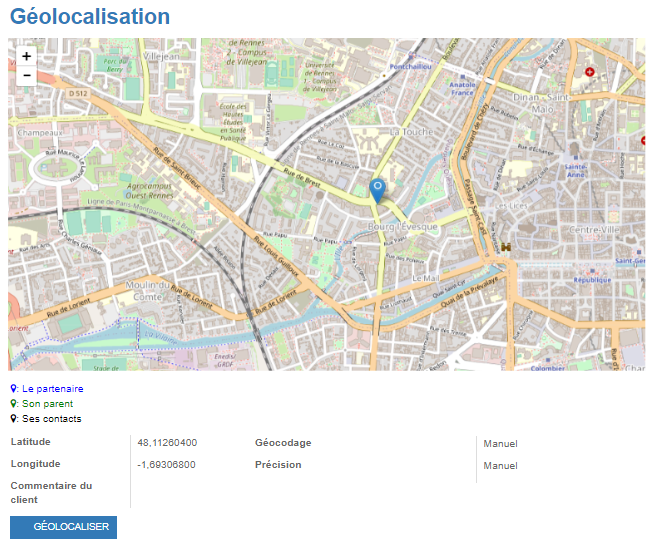Click the Géocodage field label

[x=283, y=443]
